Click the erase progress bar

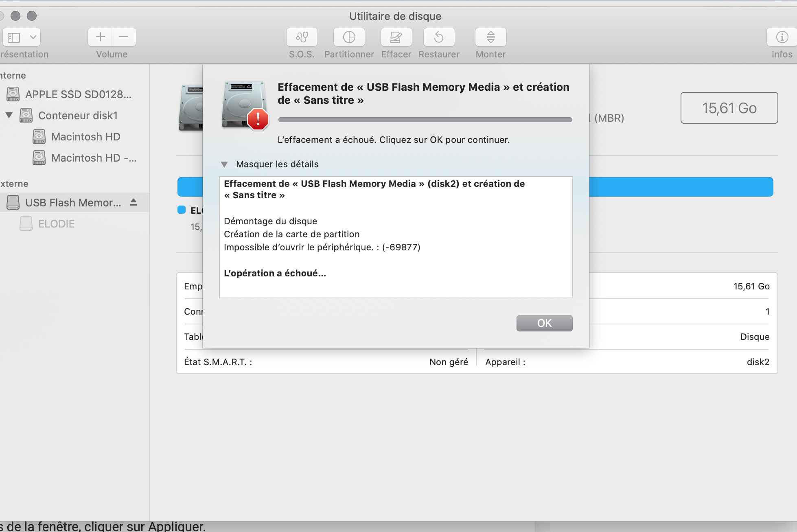[x=425, y=120]
